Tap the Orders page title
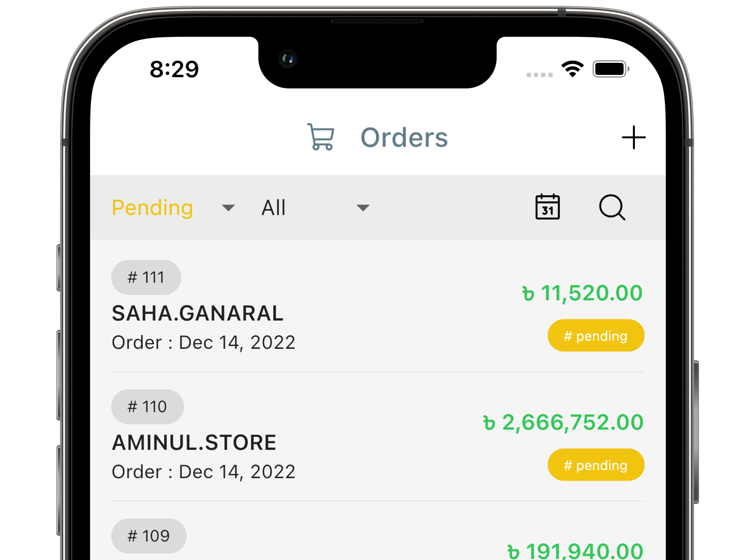This screenshot has width=755, height=560. (x=404, y=137)
